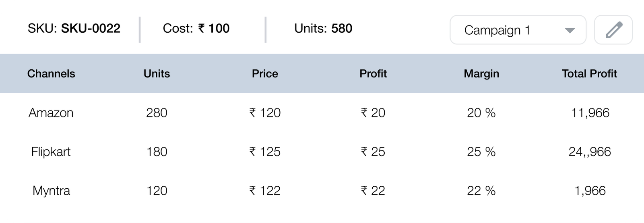Click Myntra's total profit 1,966
The image size is (644, 223).
pos(590,190)
